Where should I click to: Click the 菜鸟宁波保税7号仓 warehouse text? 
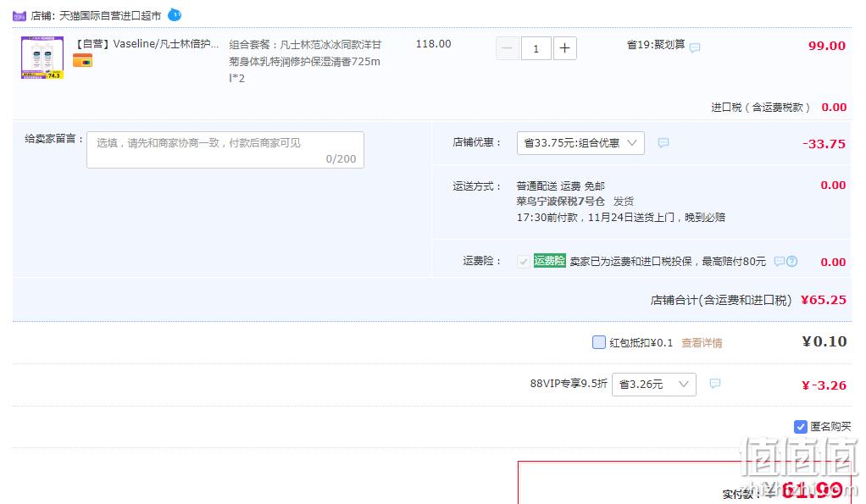[561, 202]
